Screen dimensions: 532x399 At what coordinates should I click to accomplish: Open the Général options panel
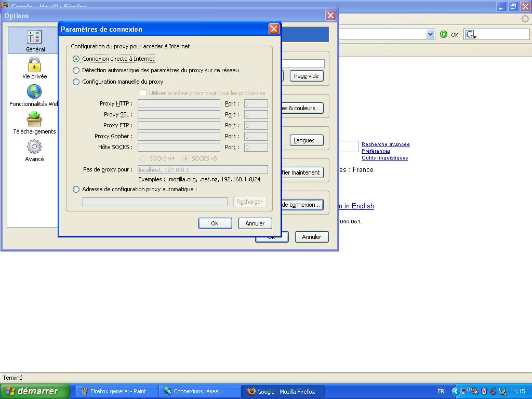coord(34,41)
